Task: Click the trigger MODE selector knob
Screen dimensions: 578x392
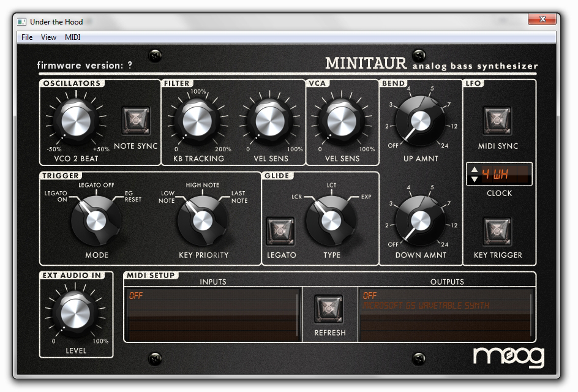Action: pos(96,221)
